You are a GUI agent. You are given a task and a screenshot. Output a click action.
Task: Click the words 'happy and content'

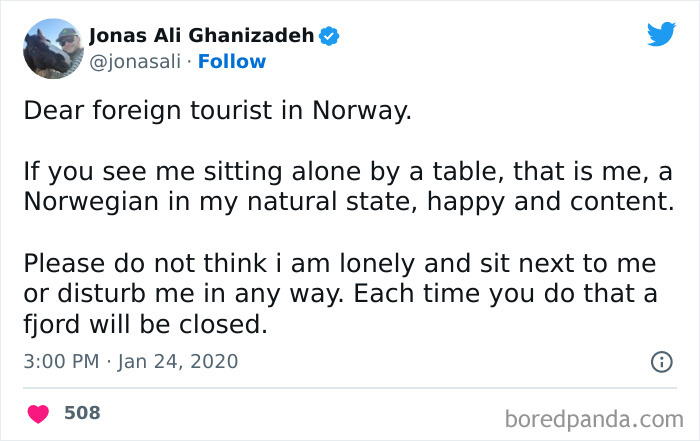click(x=555, y=203)
